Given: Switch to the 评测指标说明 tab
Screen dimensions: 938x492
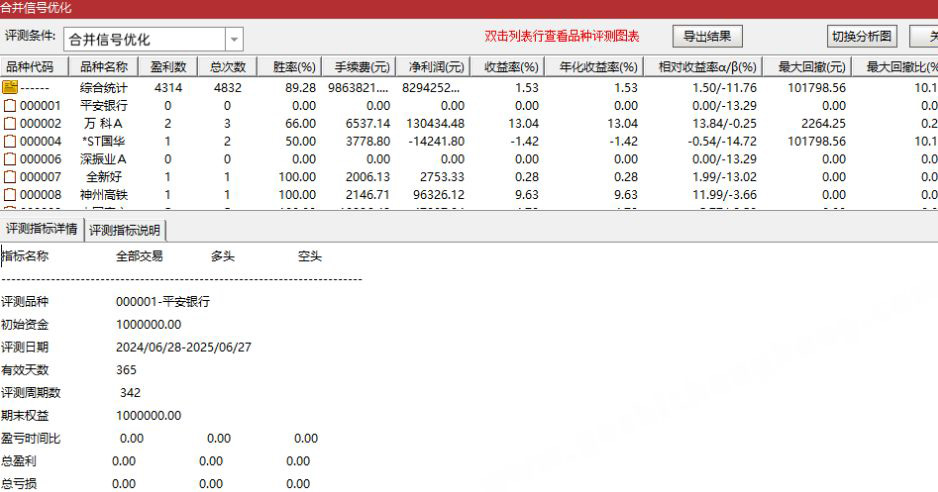Looking at the screenshot, I should point(125,230).
